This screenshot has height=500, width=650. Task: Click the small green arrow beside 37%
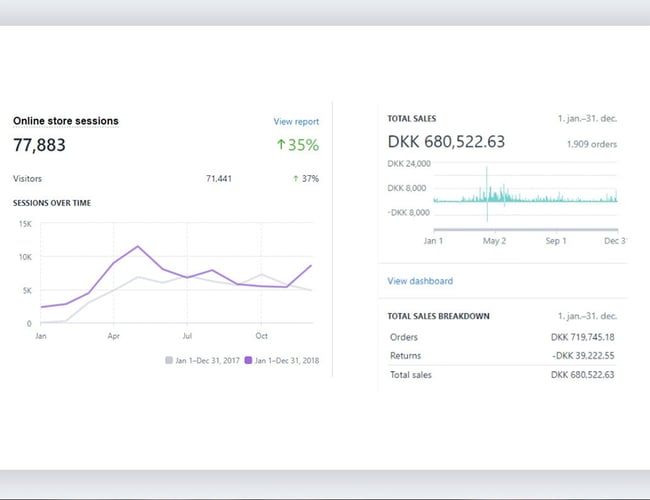tap(295, 179)
